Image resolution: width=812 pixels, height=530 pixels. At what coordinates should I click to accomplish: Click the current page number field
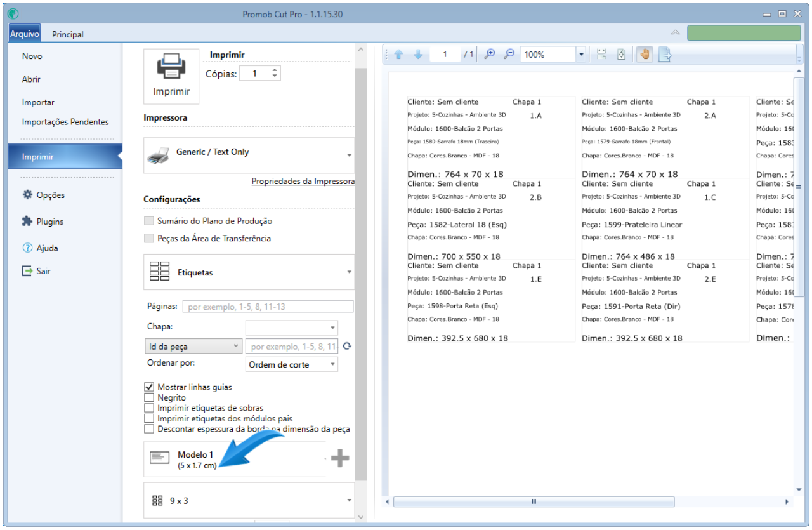445,55
